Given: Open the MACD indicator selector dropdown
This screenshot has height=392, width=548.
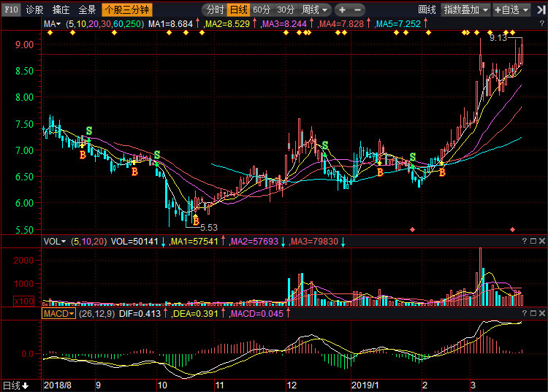Looking at the screenshot, I should (x=58, y=313).
